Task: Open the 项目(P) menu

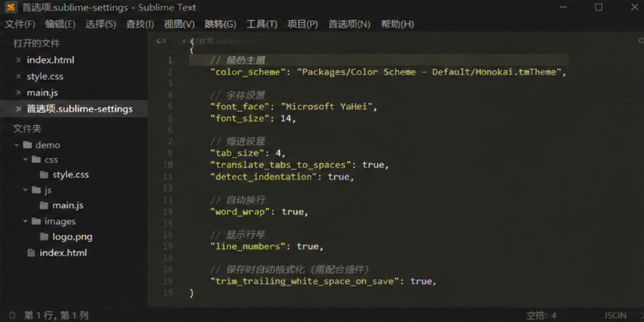Action: point(303,24)
